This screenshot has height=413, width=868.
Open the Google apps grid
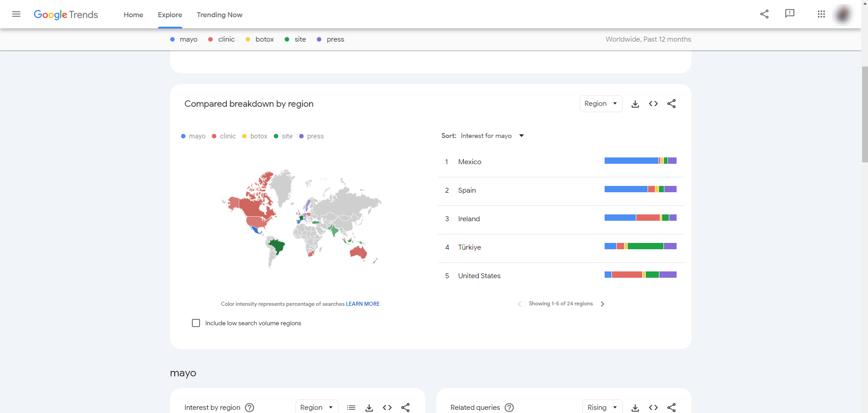click(x=821, y=14)
